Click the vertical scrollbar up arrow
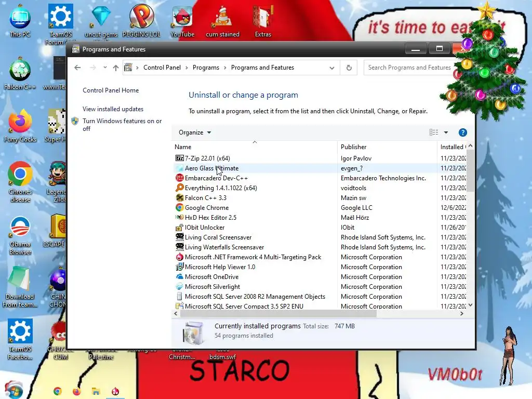The height and width of the screenshot is (399, 532). tap(470, 146)
